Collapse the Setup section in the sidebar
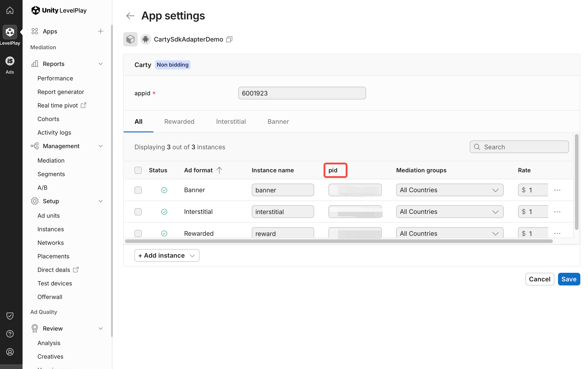This screenshot has height=369, width=588. [x=101, y=201]
